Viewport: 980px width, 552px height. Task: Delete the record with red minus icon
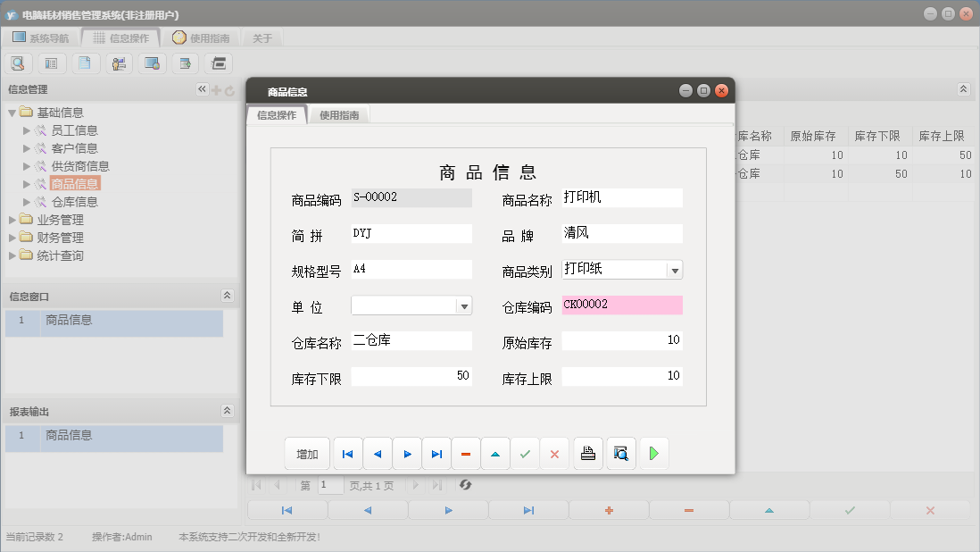(x=465, y=453)
